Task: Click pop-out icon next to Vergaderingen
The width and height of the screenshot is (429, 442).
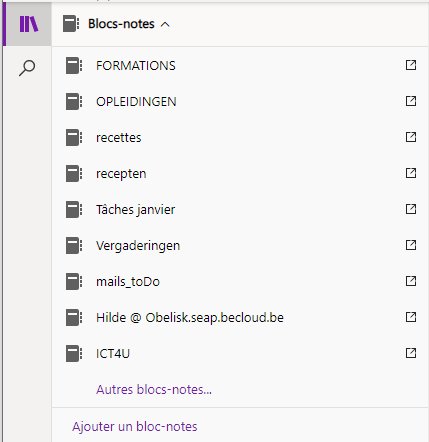Action: 411,245
